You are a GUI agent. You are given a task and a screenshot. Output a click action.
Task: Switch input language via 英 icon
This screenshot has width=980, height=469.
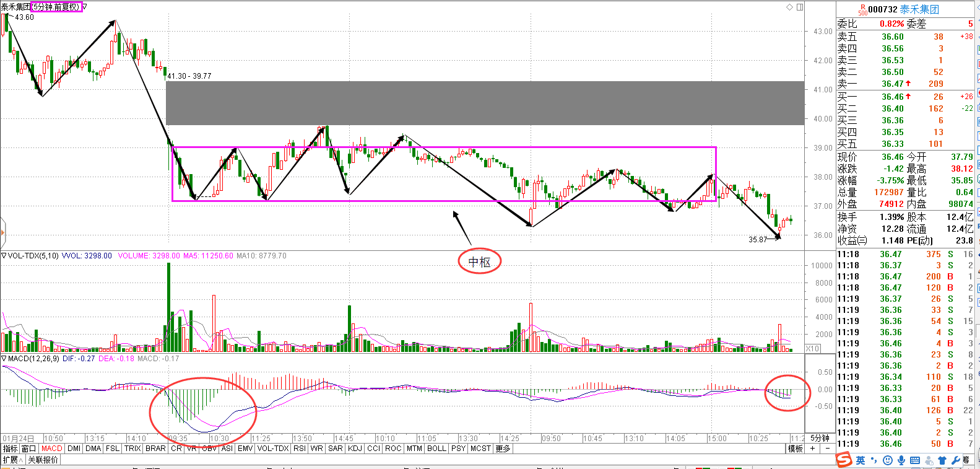tap(861, 460)
